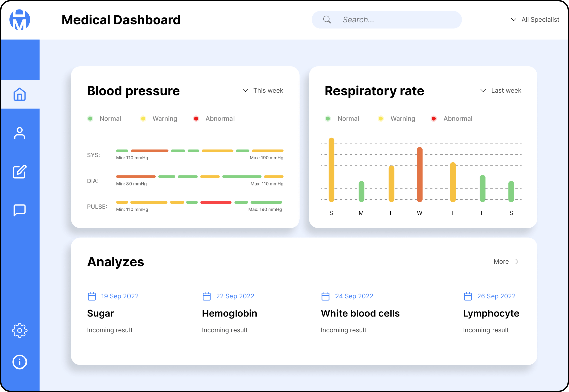The width and height of the screenshot is (569, 392).
Task: Select the Lymphocyte analysis entry
Action: pyautogui.click(x=491, y=313)
